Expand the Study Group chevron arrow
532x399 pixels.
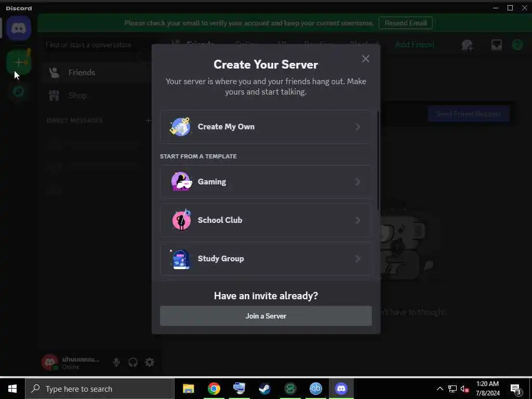pyautogui.click(x=357, y=259)
